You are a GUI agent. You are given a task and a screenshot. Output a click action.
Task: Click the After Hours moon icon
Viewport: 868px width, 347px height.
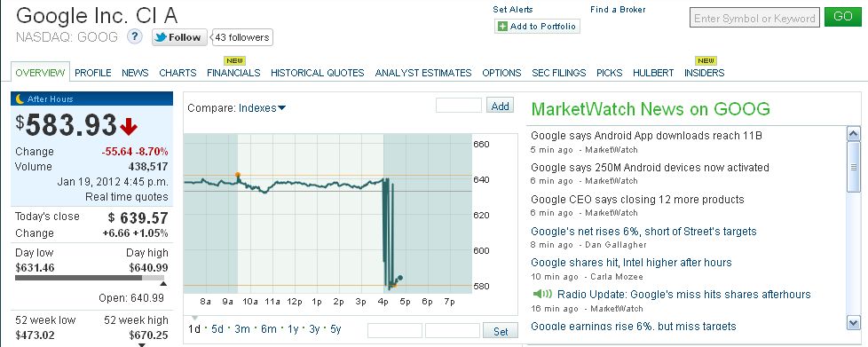(20, 99)
